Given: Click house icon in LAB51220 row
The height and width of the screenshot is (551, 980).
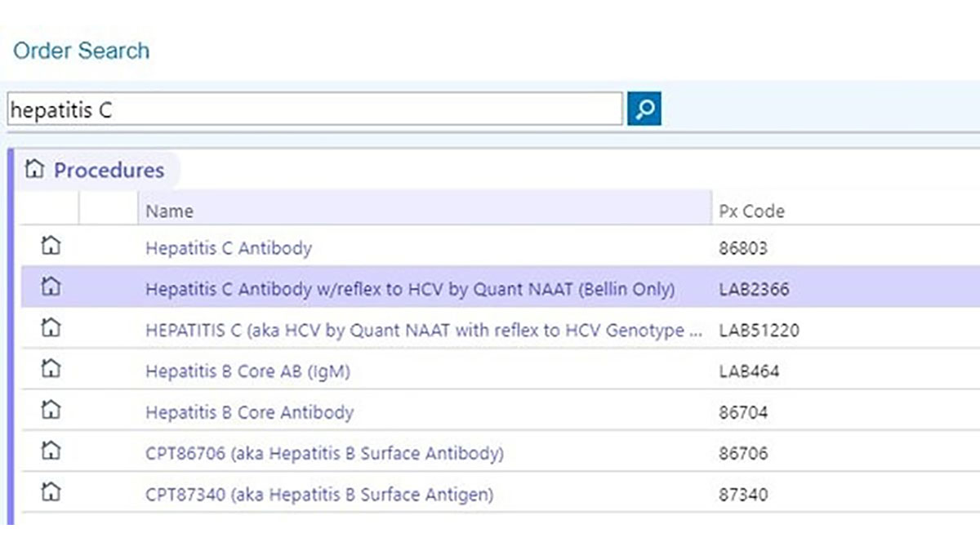Looking at the screenshot, I should pos(51,328).
